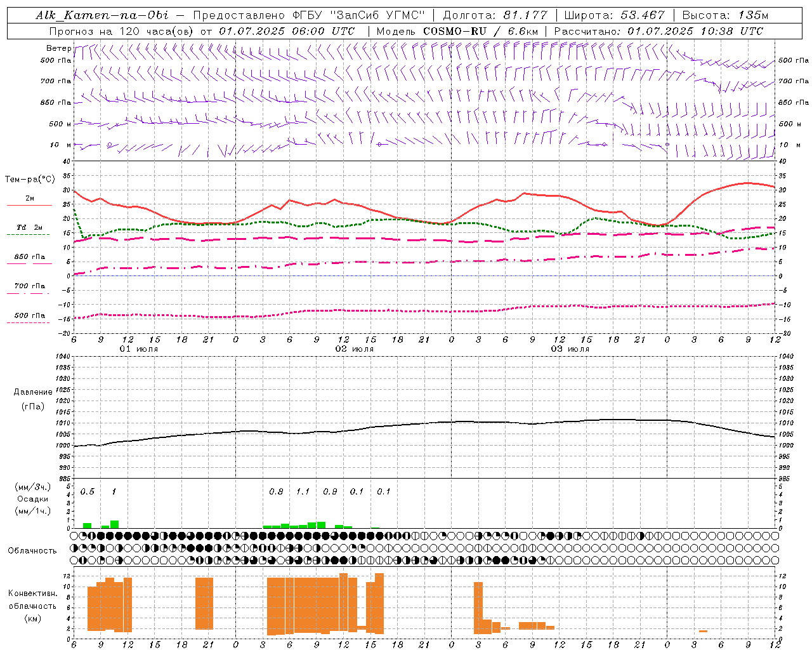Click the 02 июля date label
The width and height of the screenshot is (812, 650).
click(355, 349)
